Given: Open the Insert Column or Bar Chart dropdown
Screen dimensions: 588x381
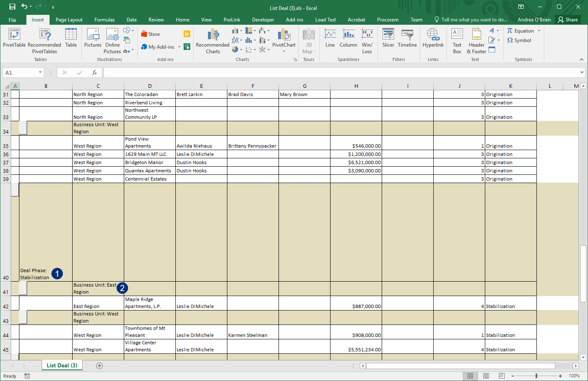Looking at the screenshot, I should click(x=237, y=31).
